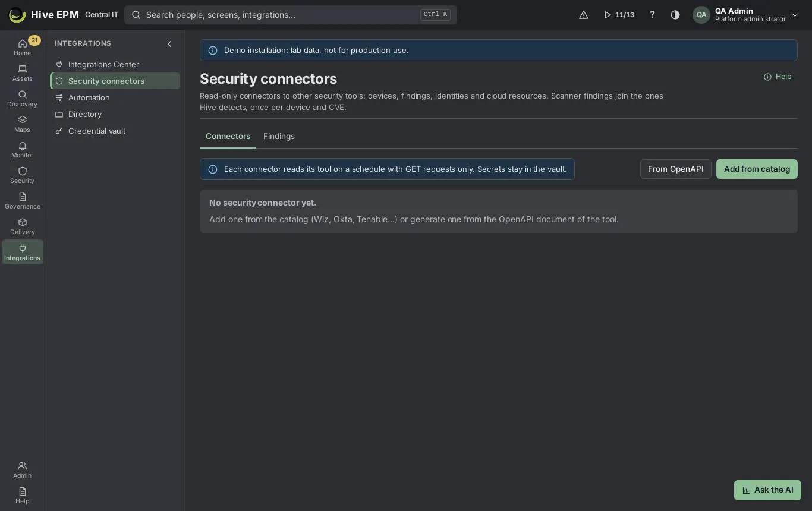Screen dimensions: 812x511
Task: Click the From OpenAPI button
Action: coord(675,169)
